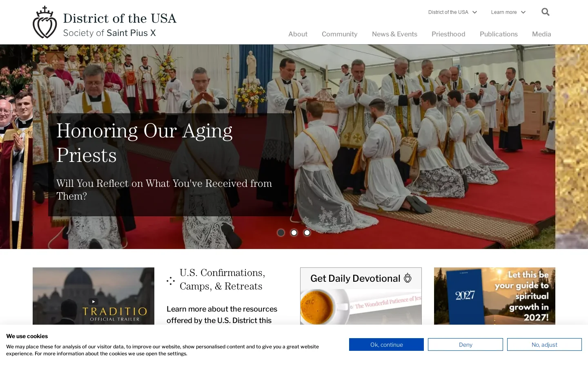The width and height of the screenshot is (588, 368).
Task: Select the third carousel slide dot
Action: [307, 233]
